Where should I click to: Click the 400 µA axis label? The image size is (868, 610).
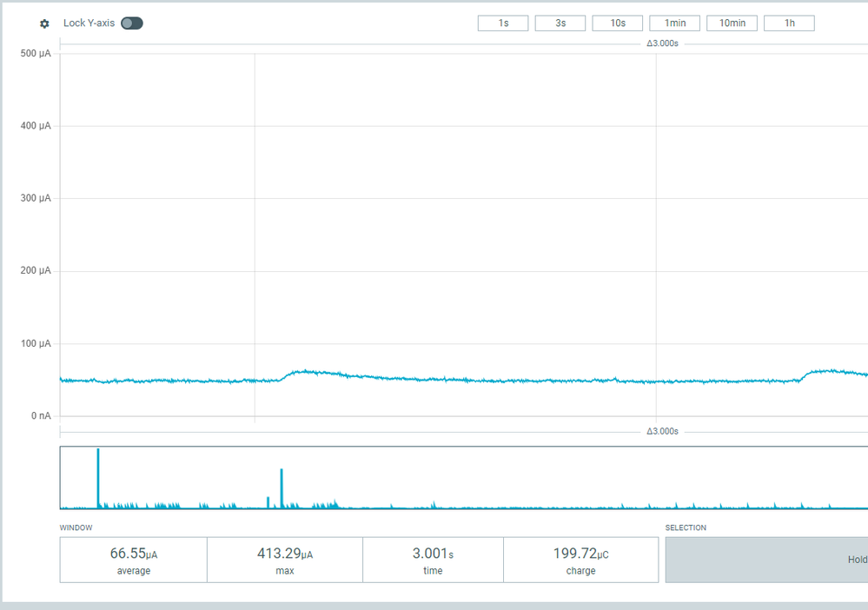[x=36, y=126]
